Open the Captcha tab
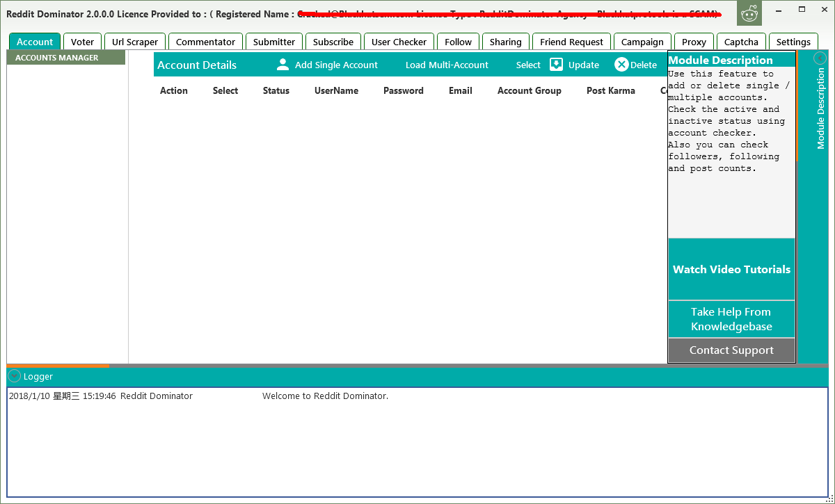The image size is (835, 504). 741,42
